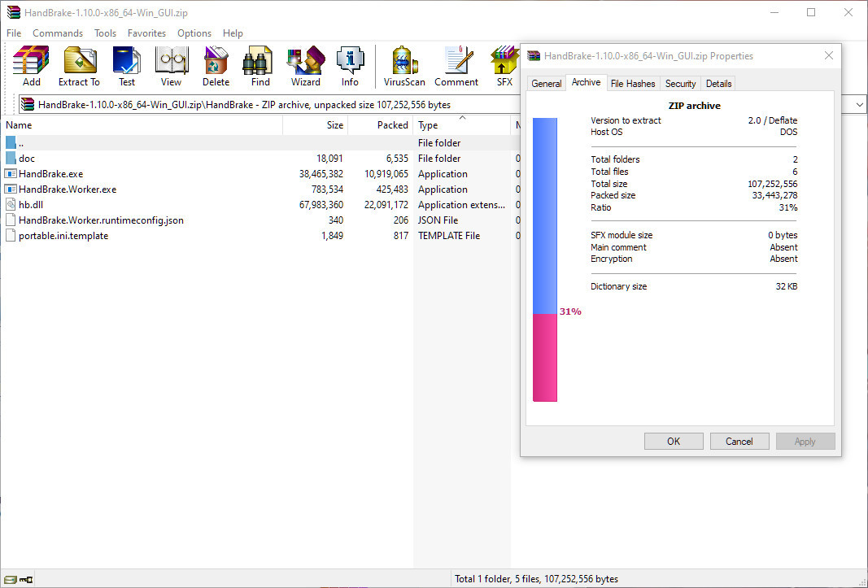Switch to the Security tab

pyautogui.click(x=680, y=84)
